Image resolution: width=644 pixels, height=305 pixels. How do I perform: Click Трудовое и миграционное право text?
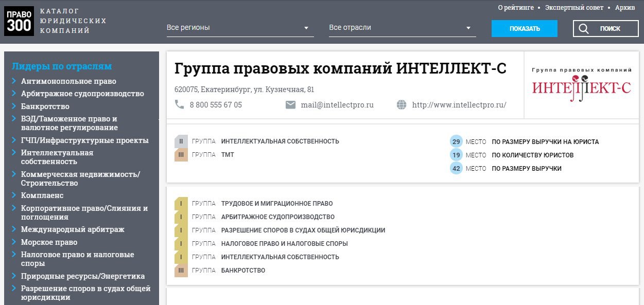[x=277, y=204]
